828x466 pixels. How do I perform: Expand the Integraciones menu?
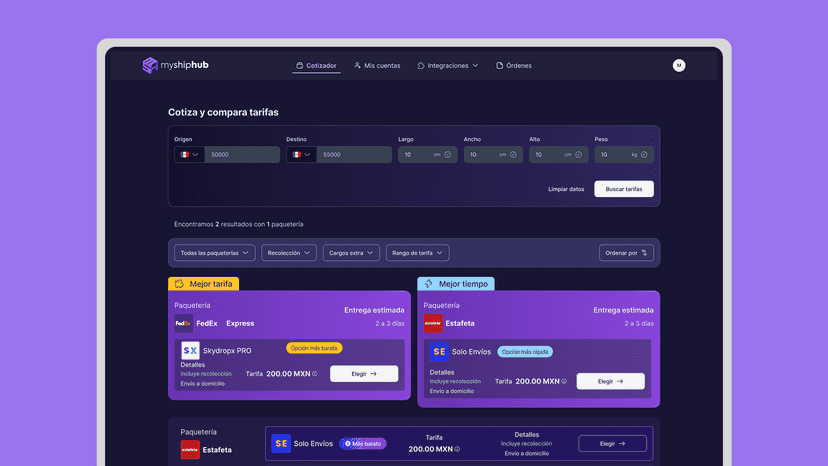448,66
